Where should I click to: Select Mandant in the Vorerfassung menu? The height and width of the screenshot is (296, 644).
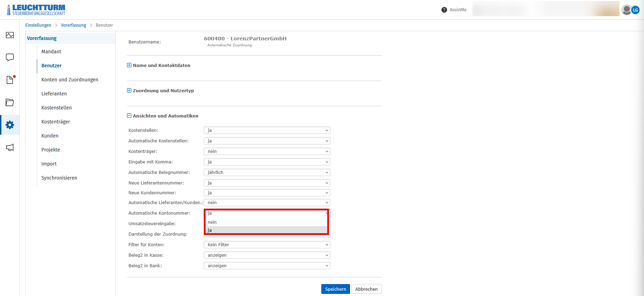tap(51, 52)
